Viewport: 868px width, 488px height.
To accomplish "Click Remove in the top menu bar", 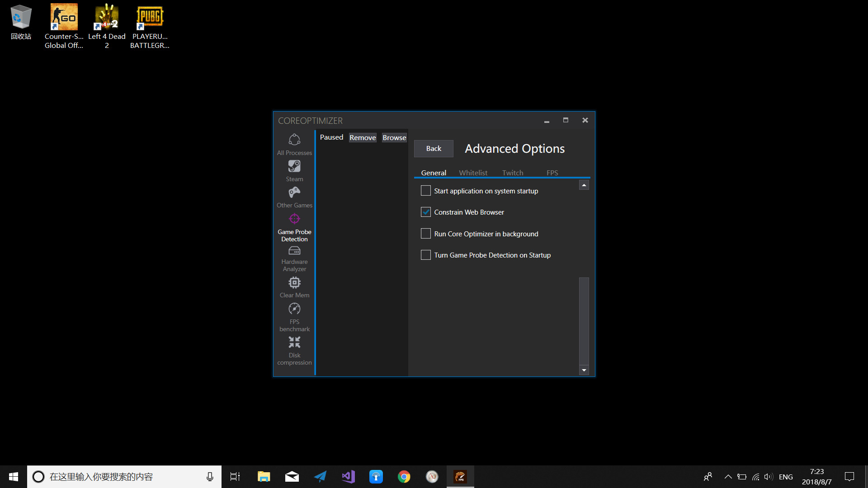I will point(363,138).
